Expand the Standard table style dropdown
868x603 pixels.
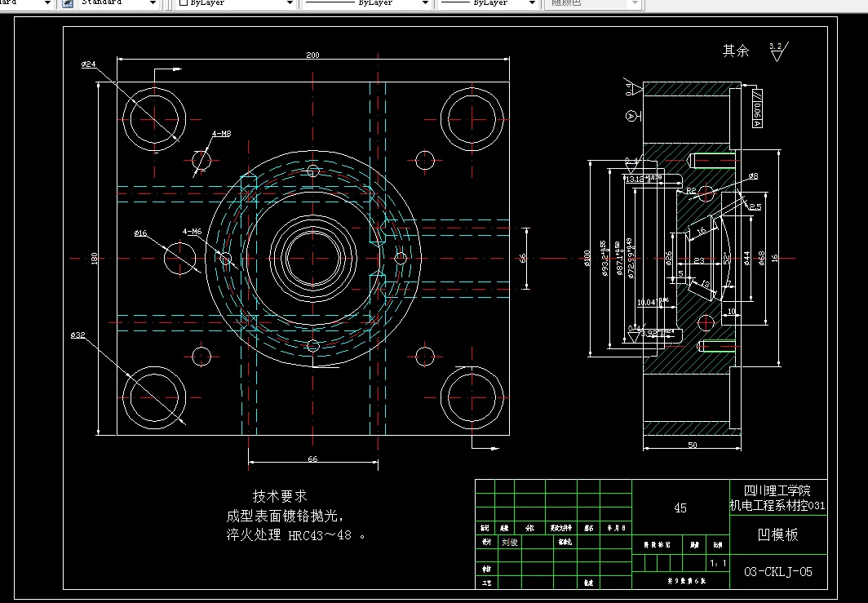pos(153,2)
